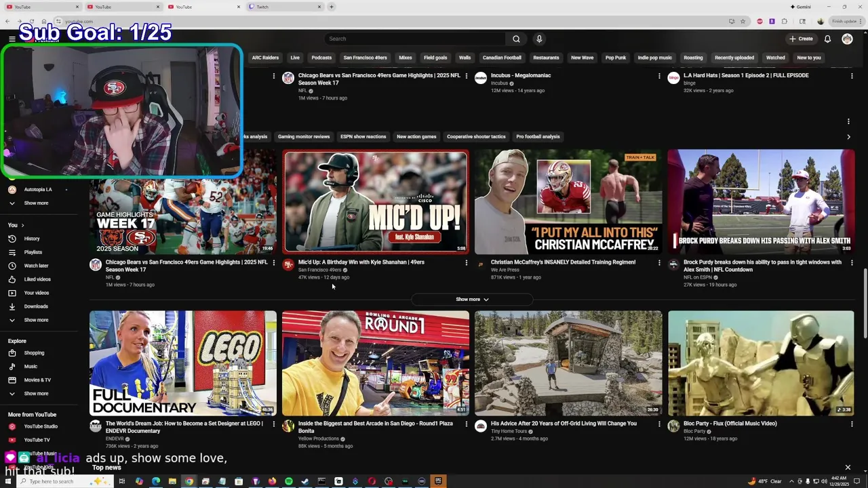Viewport: 868px width, 488px height.
Task: Open Gemini in Chrome
Action: coord(801,7)
